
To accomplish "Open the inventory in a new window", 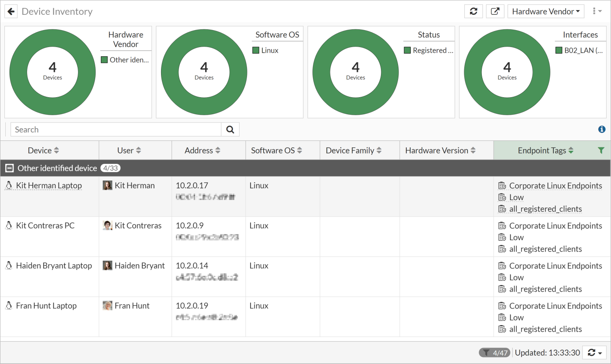I will (495, 11).
